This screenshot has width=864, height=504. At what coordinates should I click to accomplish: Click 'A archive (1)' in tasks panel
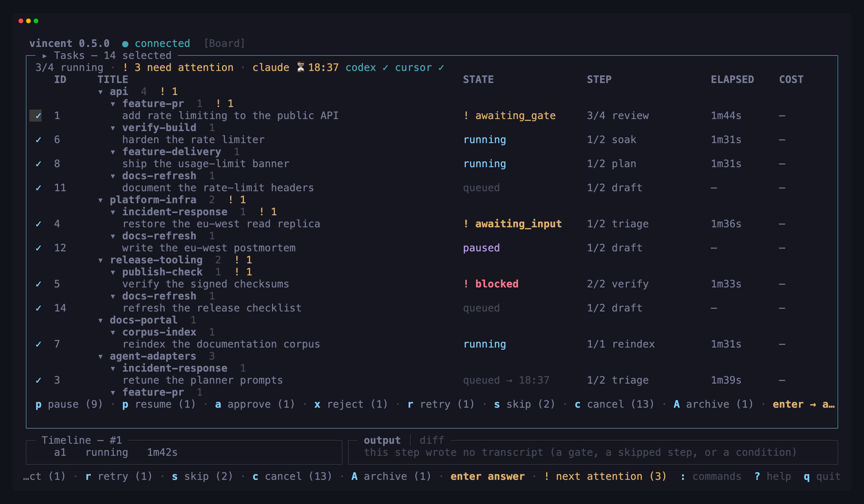point(714,404)
